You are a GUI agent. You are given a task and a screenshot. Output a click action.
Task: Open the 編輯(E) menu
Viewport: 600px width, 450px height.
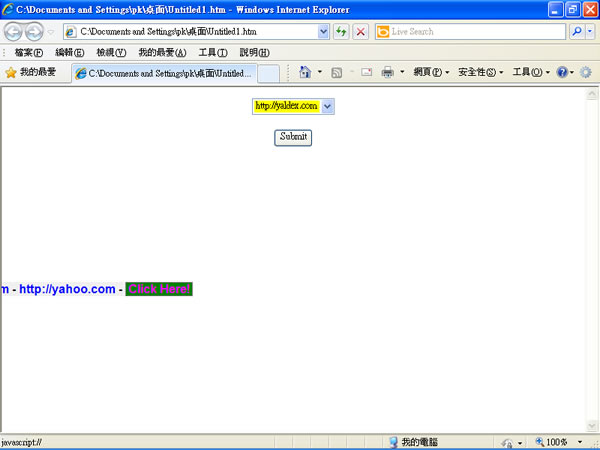pyautogui.click(x=70, y=52)
